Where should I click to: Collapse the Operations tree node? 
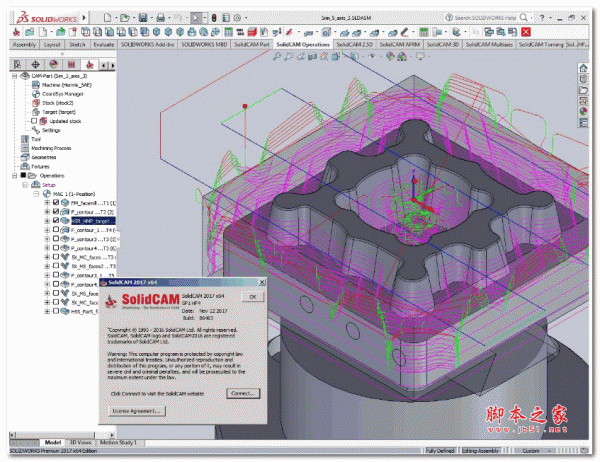[x=14, y=175]
